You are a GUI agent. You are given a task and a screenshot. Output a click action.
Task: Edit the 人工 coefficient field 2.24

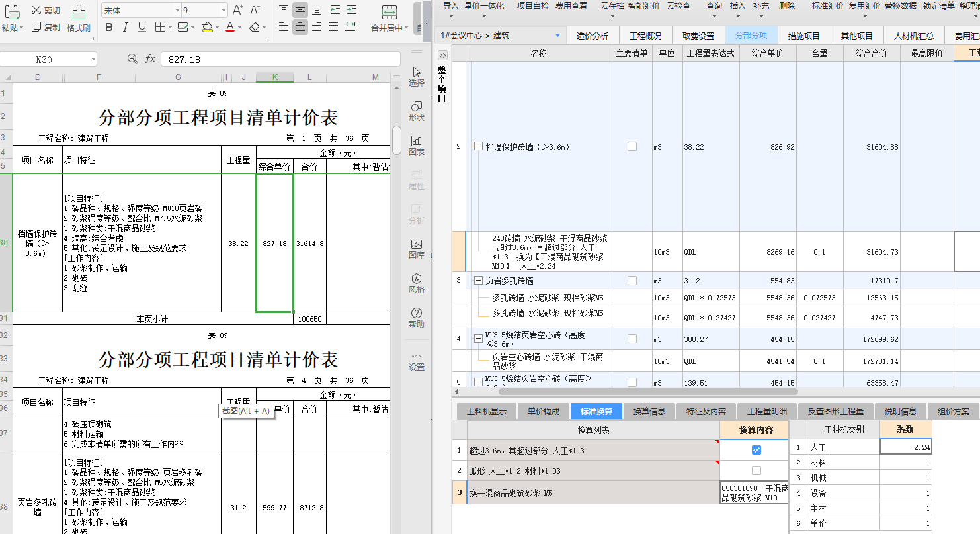[906, 447]
